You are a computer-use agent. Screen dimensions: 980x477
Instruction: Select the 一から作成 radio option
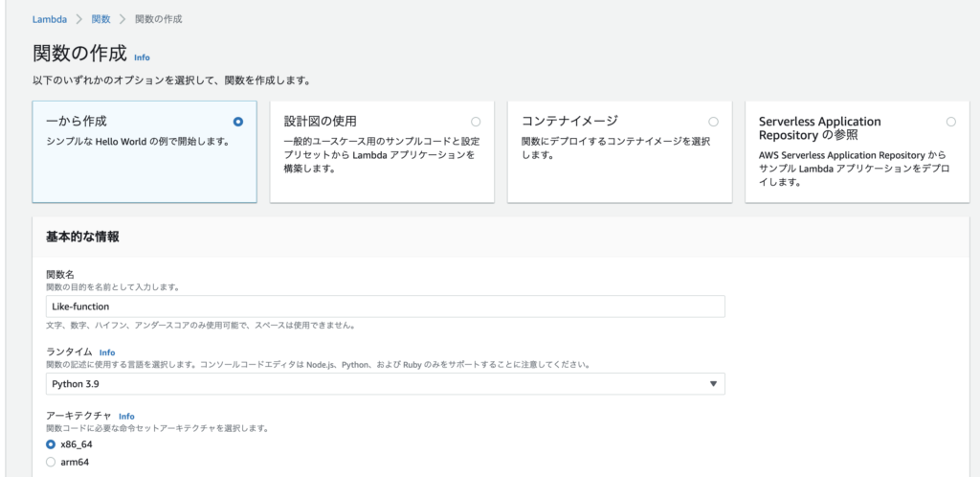pos(237,122)
